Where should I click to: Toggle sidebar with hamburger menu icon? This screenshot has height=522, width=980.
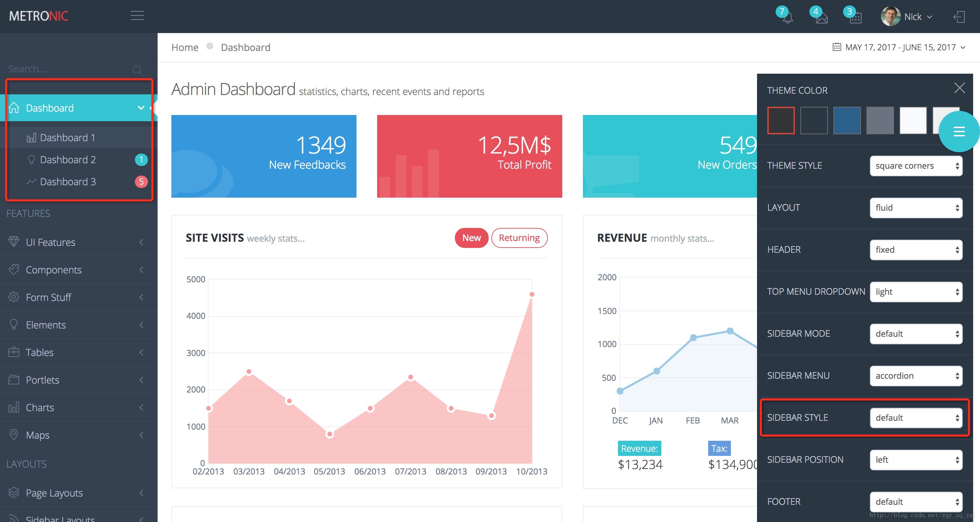pyautogui.click(x=137, y=15)
